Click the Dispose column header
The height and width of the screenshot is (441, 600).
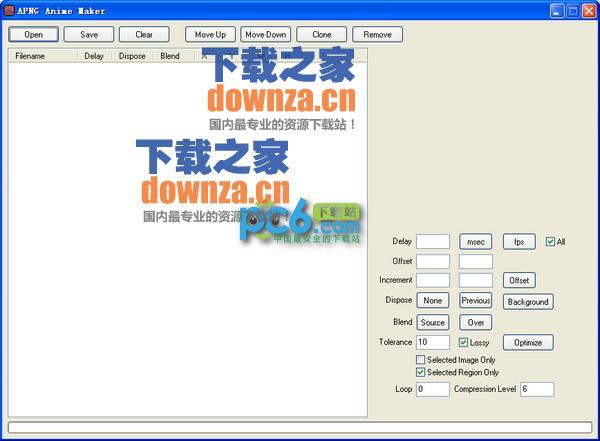[x=132, y=56]
